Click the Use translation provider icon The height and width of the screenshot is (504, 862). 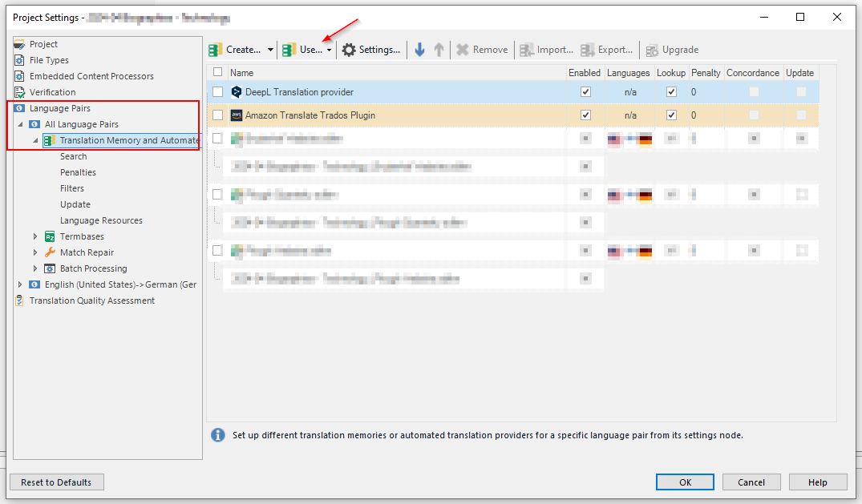289,50
